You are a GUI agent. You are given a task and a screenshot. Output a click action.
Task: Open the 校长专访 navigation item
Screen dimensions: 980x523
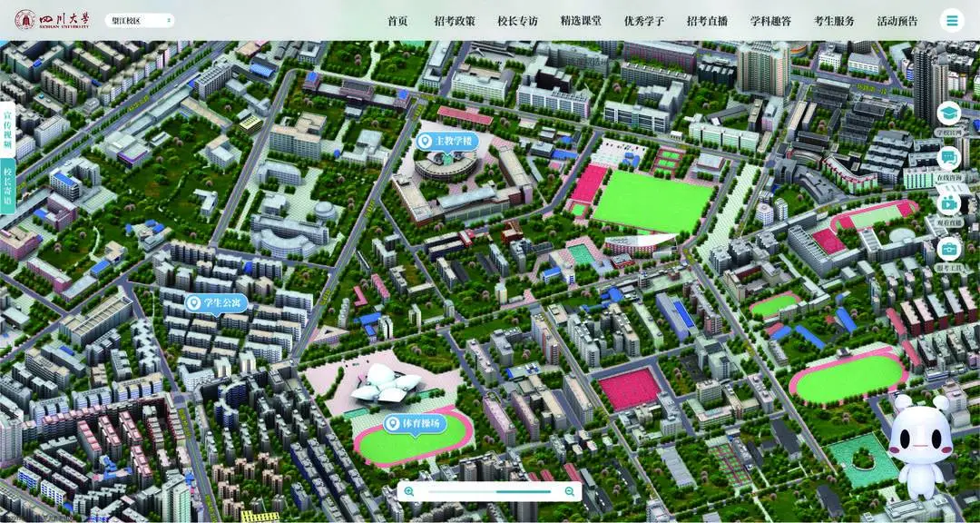click(x=517, y=21)
